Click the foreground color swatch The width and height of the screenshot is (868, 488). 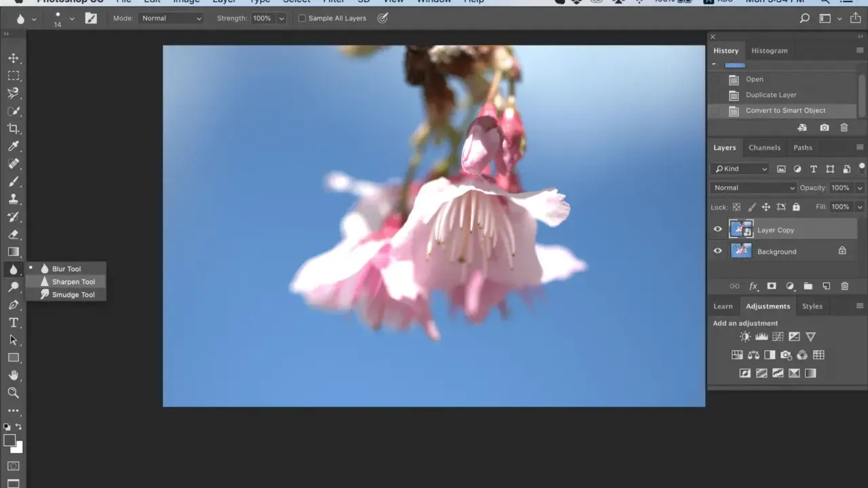(x=9, y=441)
